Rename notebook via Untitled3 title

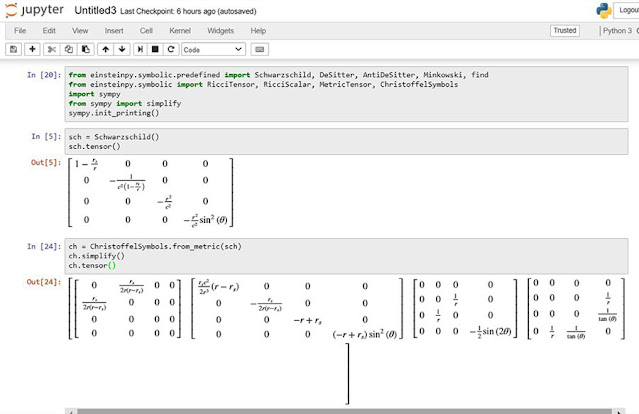coord(95,11)
